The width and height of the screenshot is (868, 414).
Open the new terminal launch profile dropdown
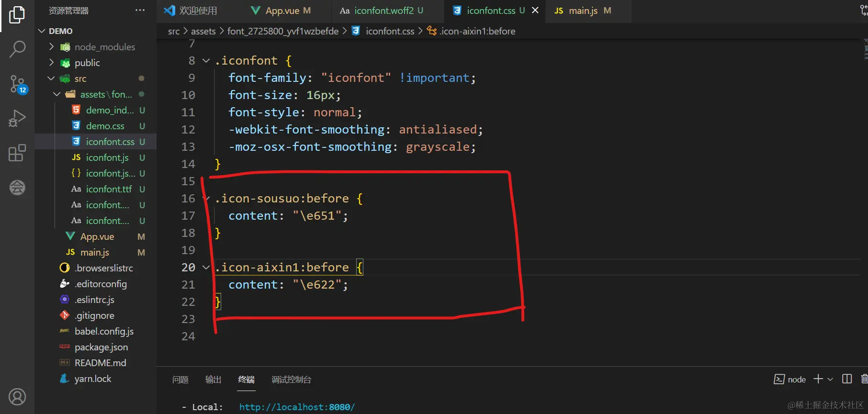coord(830,379)
